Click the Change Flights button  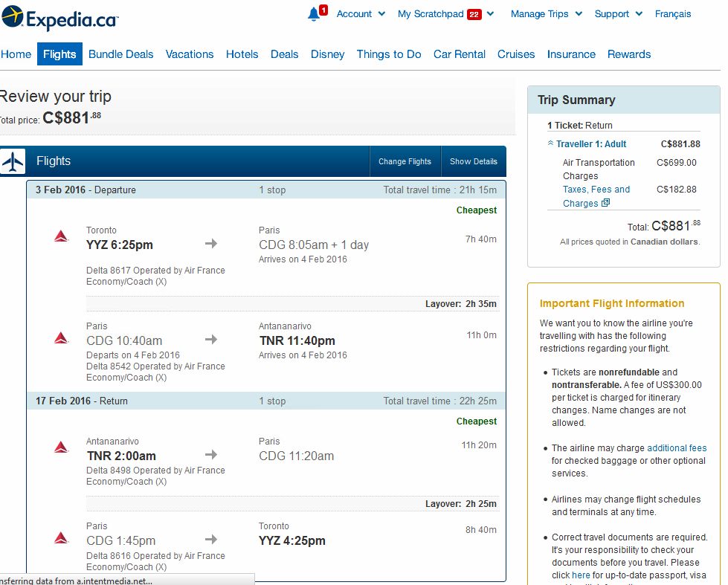[x=405, y=161]
